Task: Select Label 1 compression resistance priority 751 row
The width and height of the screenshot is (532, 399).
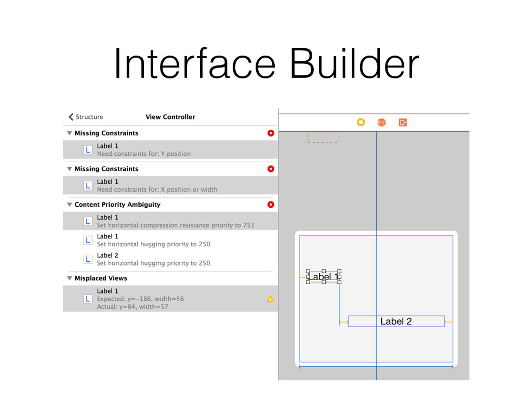Action: 170,221
